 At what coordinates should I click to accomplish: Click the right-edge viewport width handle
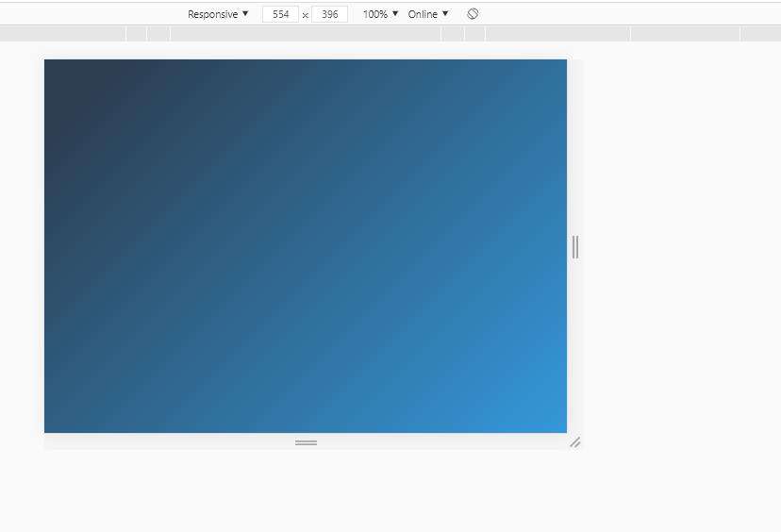[x=575, y=247]
